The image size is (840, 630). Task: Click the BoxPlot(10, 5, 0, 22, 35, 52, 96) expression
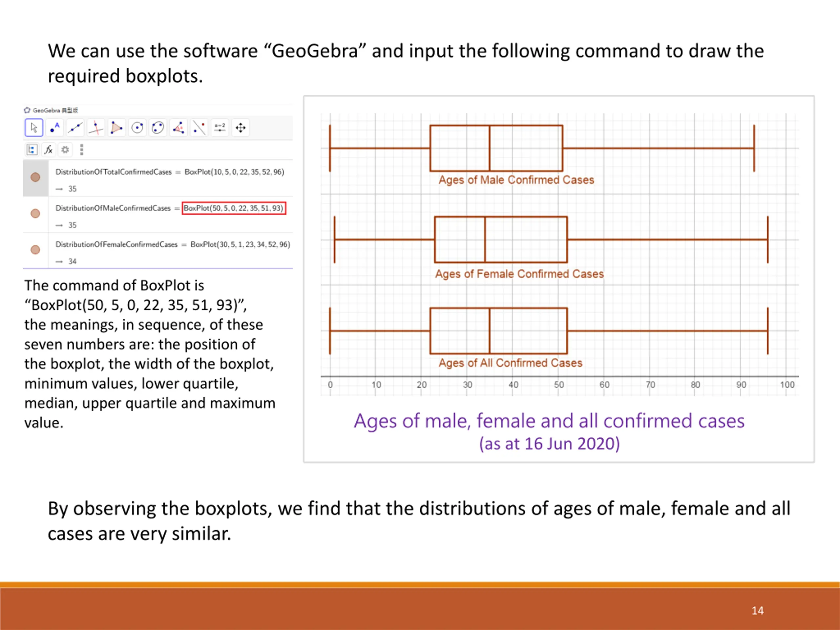[234, 172]
